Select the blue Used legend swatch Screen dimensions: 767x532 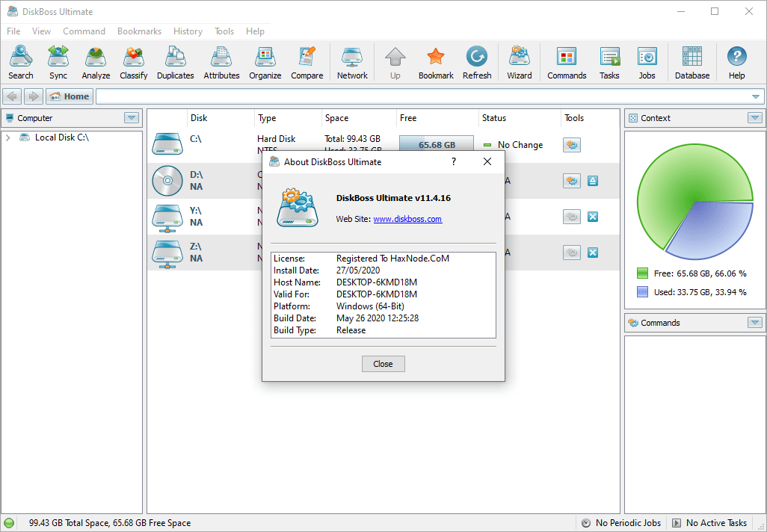(642, 292)
